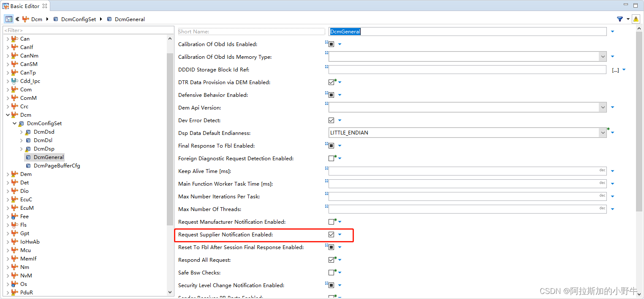Open blue arrow menu for Dev Error Detect

pyautogui.click(x=340, y=121)
